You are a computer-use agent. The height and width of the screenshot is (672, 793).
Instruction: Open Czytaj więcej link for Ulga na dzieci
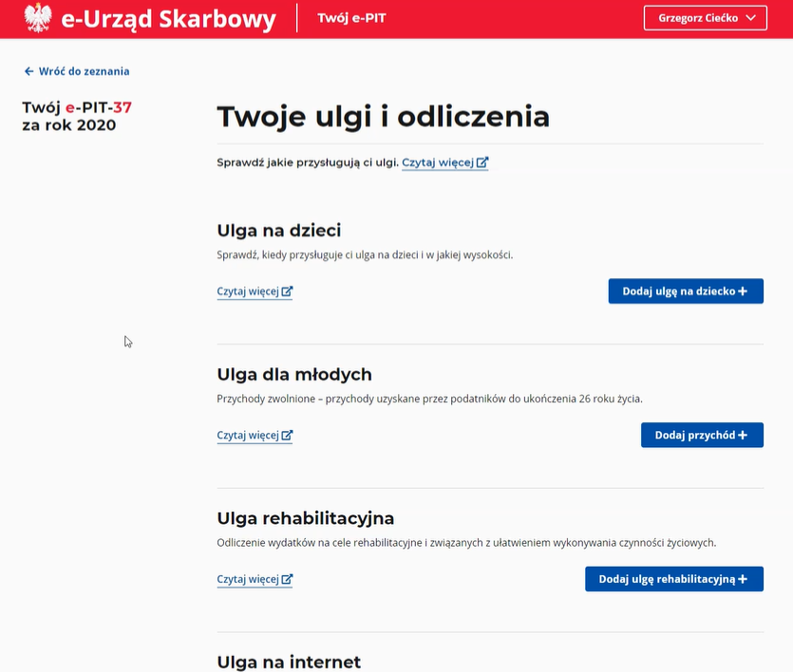coord(248,292)
